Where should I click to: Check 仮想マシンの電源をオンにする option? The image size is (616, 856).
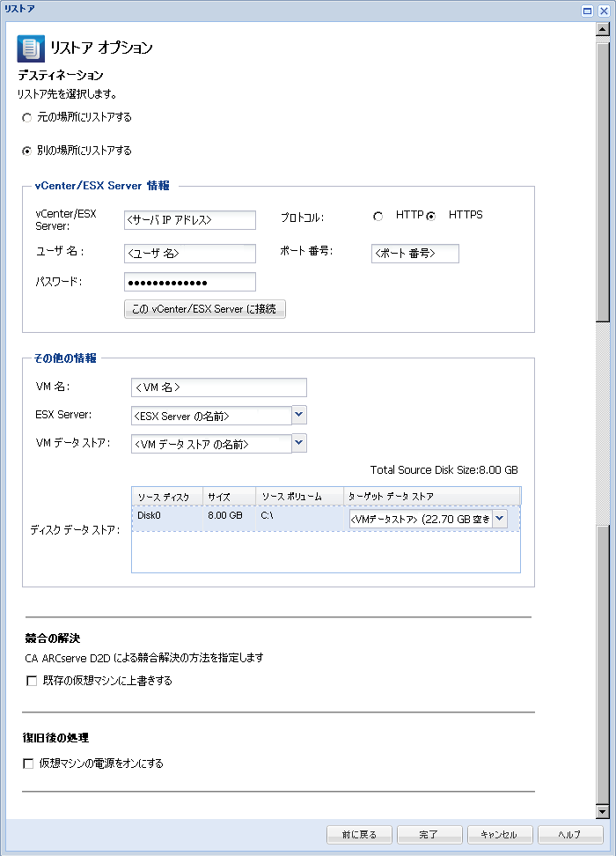click(x=28, y=764)
